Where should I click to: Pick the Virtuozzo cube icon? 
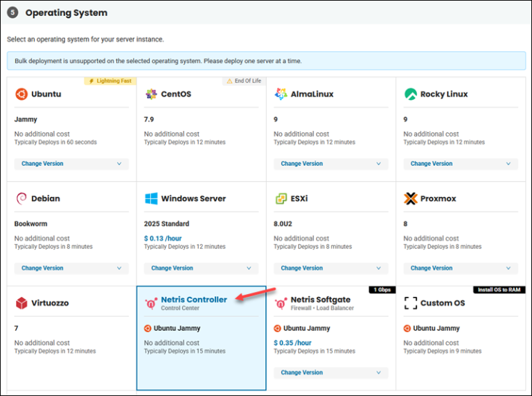pos(21,303)
